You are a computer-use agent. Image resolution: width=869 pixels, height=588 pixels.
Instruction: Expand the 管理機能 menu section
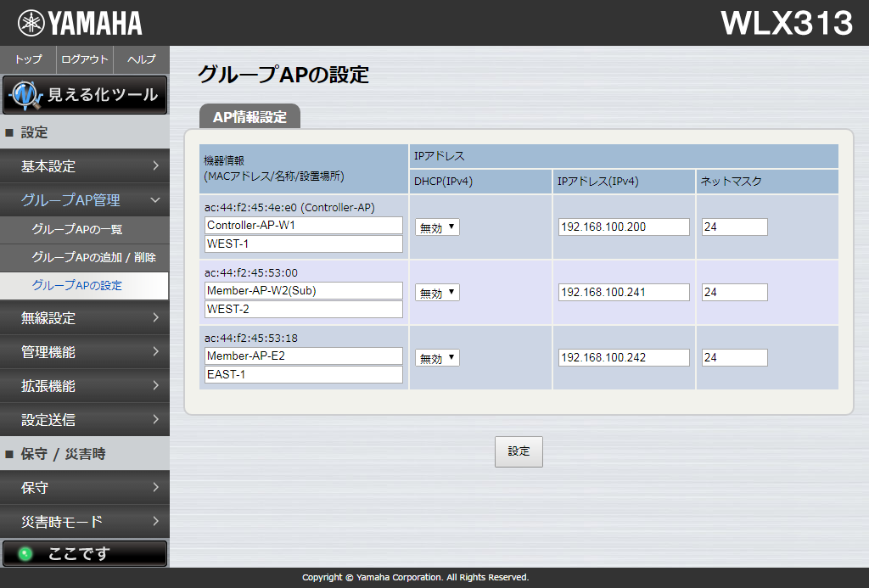click(85, 352)
